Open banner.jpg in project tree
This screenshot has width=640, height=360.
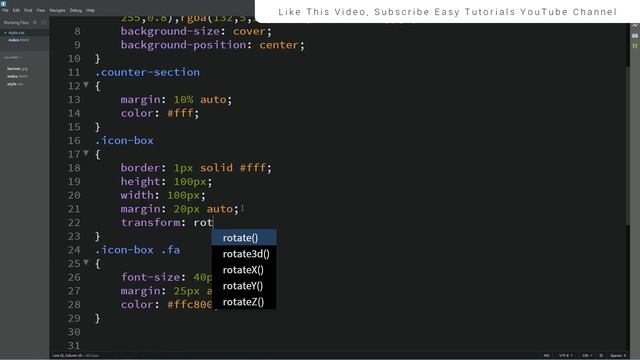click(17, 69)
